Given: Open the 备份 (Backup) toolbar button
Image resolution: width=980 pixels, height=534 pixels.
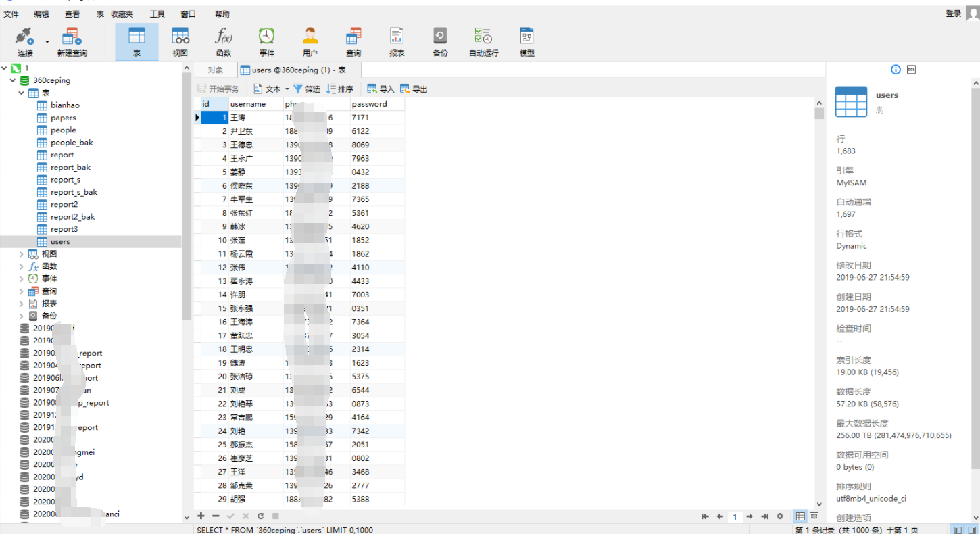Looking at the screenshot, I should (440, 42).
